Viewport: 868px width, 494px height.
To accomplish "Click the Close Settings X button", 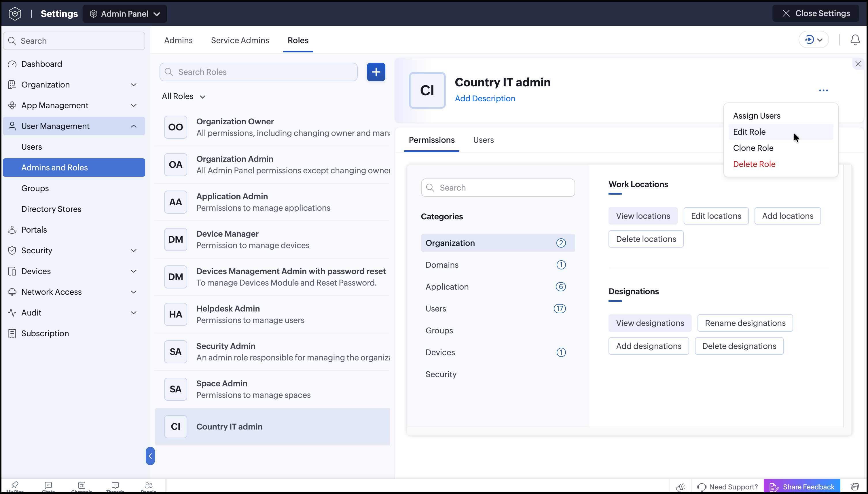I will click(816, 13).
